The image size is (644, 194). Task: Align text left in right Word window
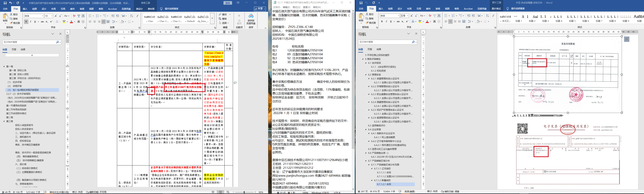(x=446, y=22)
